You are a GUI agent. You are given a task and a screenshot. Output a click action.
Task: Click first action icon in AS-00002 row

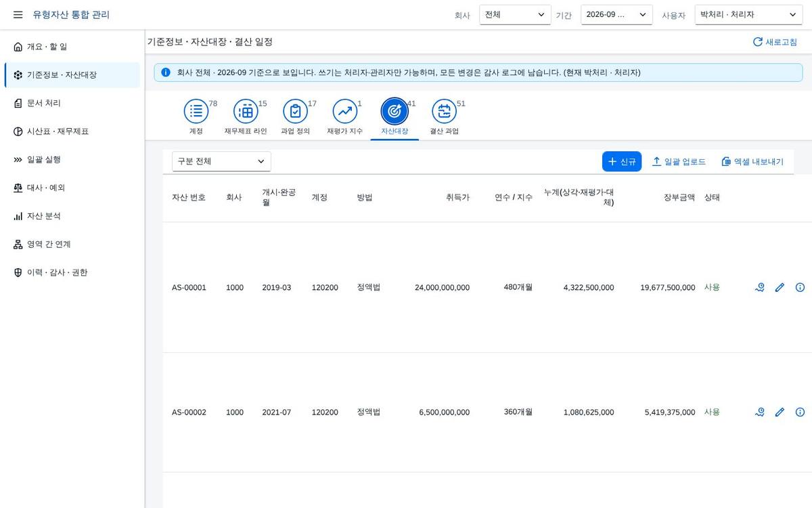tap(760, 412)
